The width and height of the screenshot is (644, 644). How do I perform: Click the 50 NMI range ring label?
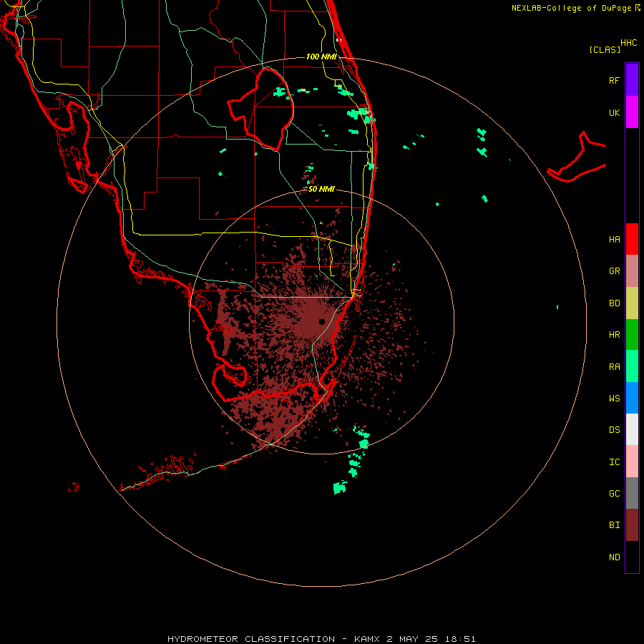tap(321, 189)
